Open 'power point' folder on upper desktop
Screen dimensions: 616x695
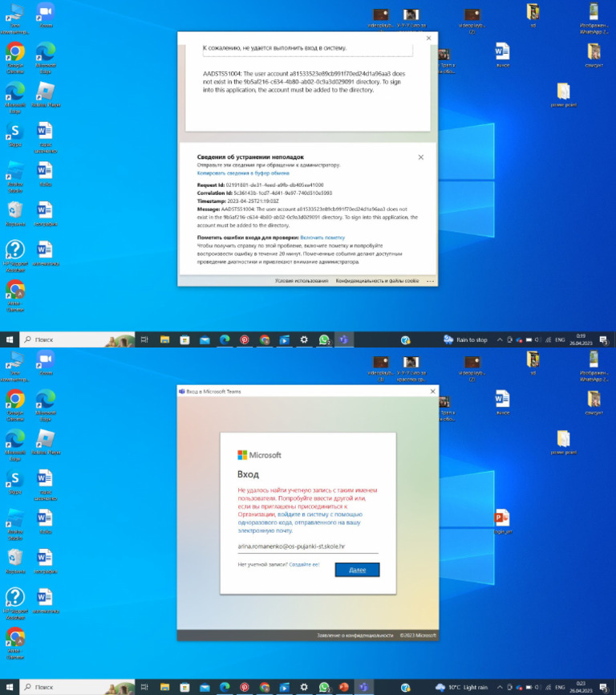point(563,95)
